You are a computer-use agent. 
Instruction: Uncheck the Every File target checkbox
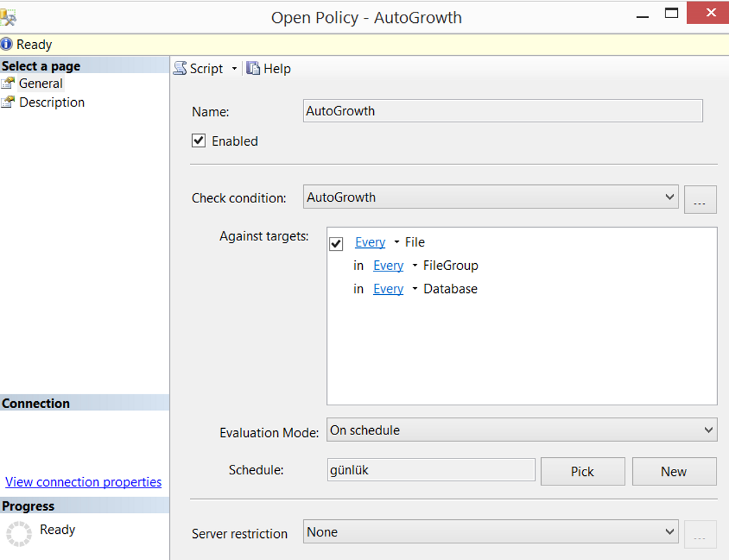tap(336, 243)
